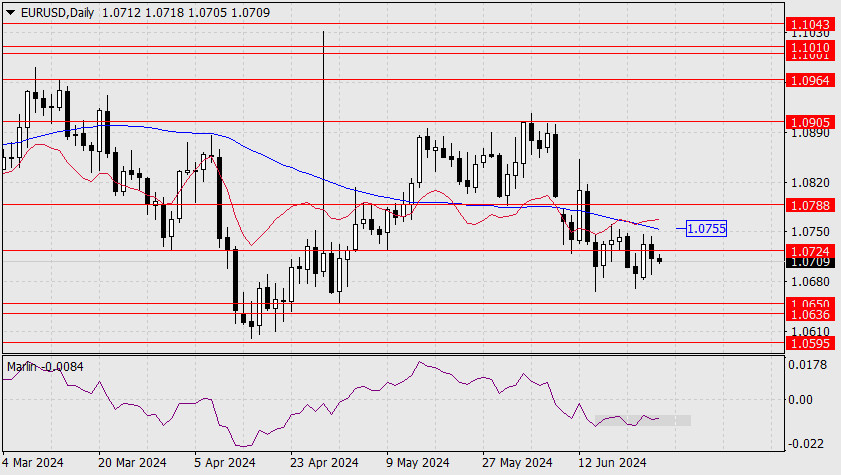Screen dimensions: 841x475
Task: Open the chart menu triangle beside EURUSD
Action: (10, 13)
